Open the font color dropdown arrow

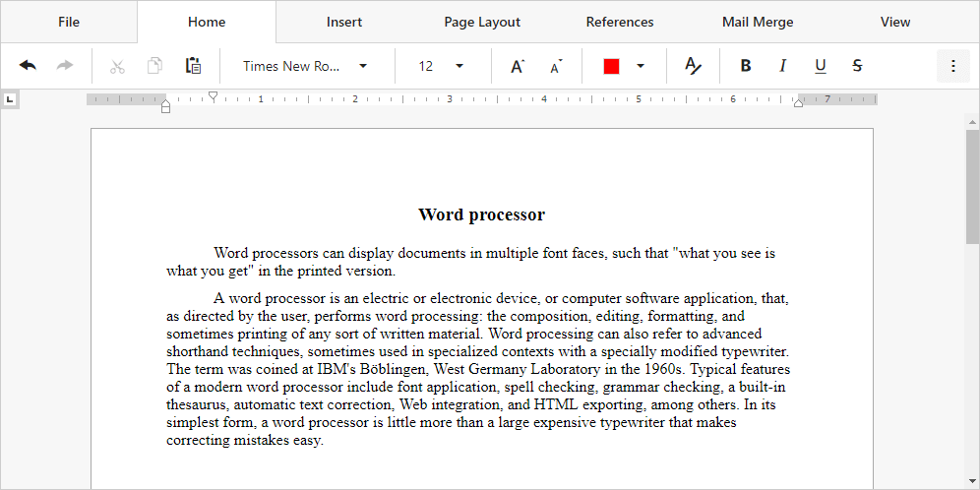pos(641,66)
